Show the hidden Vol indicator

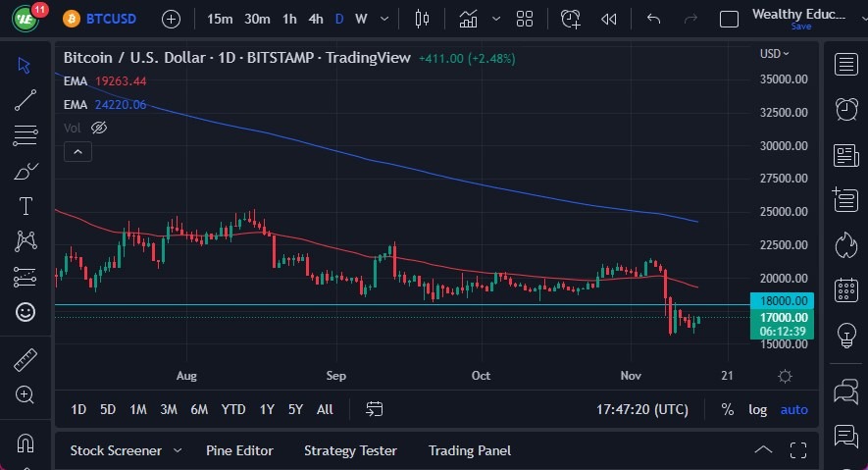pyautogui.click(x=99, y=128)
